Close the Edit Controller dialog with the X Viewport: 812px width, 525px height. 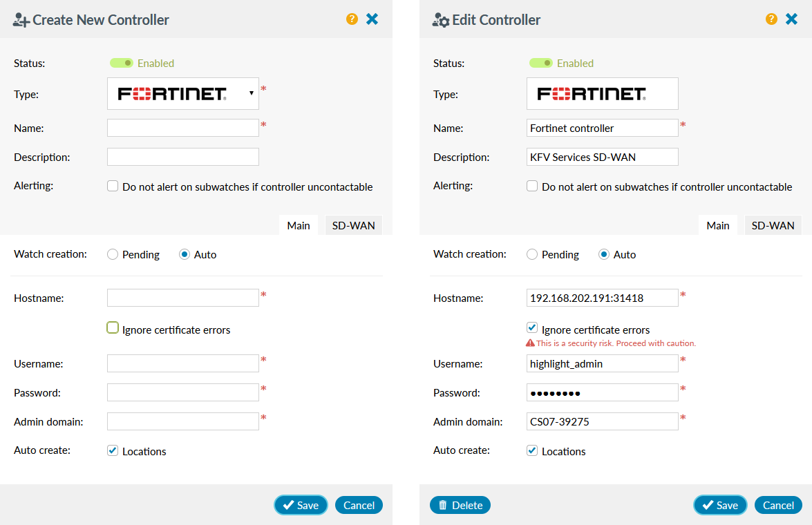click(x=791, y=19)
